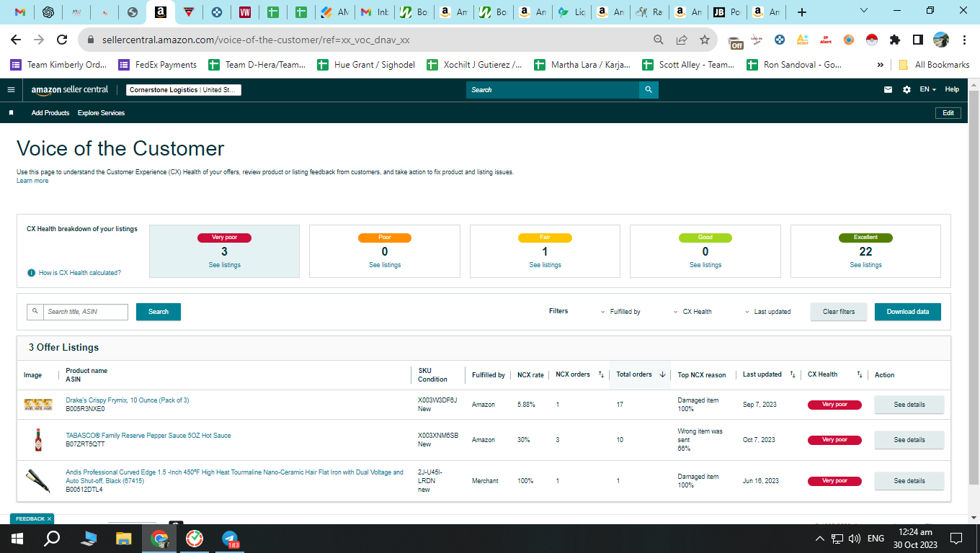Expand the Last updated filter dropdown
Image resolution: width=980 pixels, height=553 pixels.
[768, 312]
